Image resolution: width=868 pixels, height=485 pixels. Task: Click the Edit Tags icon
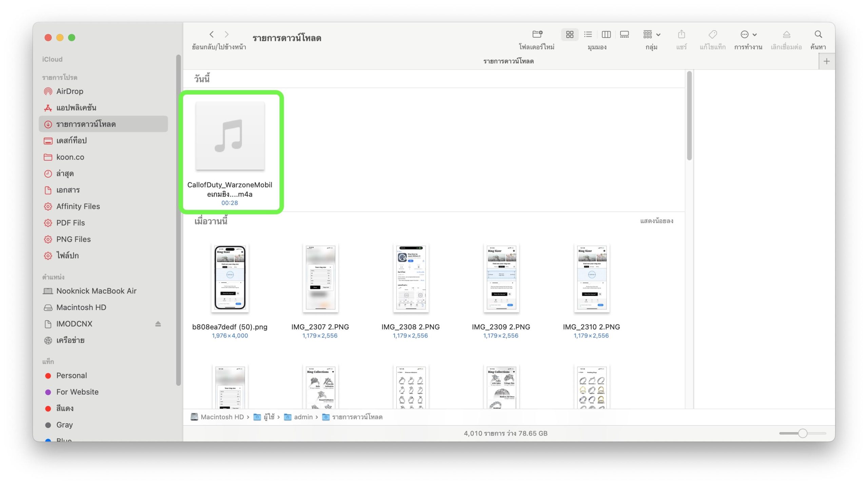(713, 34)
